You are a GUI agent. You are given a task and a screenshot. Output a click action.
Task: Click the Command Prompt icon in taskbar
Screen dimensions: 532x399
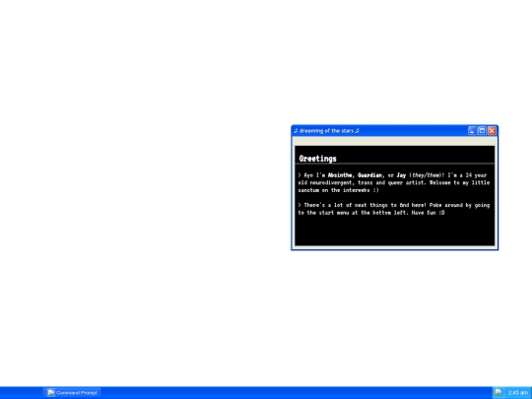click(x=51, y=392)
